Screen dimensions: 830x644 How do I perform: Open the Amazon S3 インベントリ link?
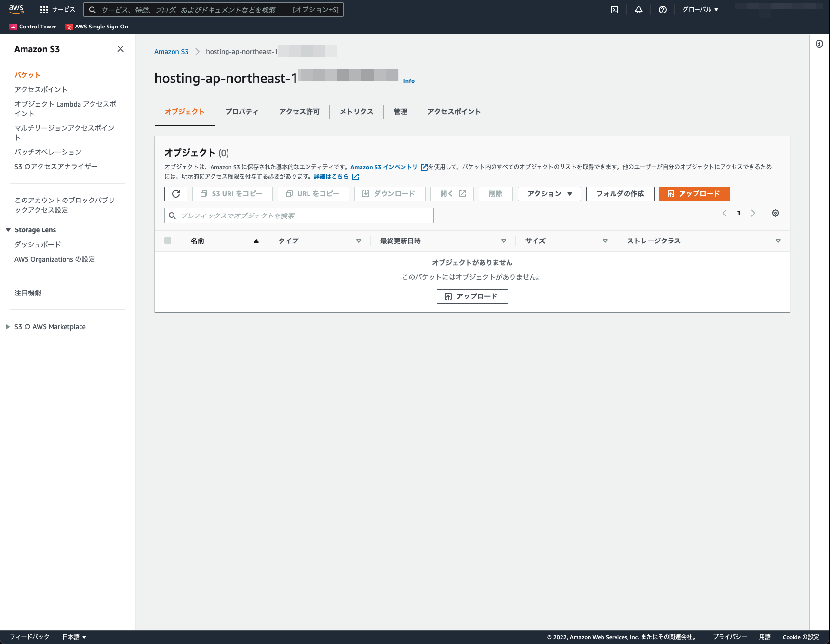pyautogui.click(x=384, y=167)
